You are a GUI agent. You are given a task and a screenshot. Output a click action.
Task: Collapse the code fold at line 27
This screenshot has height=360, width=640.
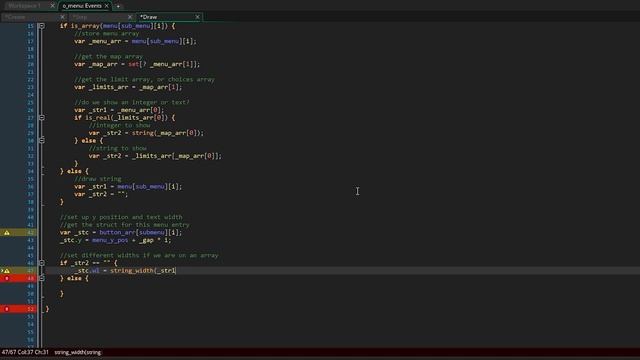(42, 118)
